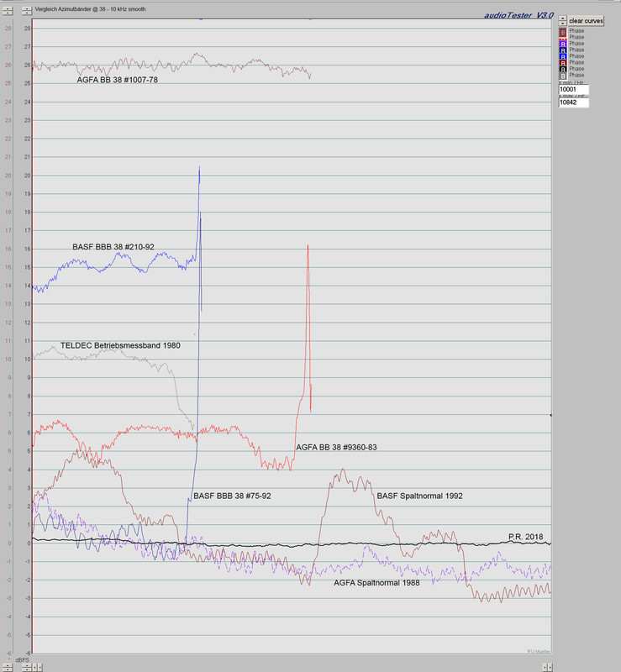
Task: Select the bright blue R curve swatch
Action: (x=563, y=56)
